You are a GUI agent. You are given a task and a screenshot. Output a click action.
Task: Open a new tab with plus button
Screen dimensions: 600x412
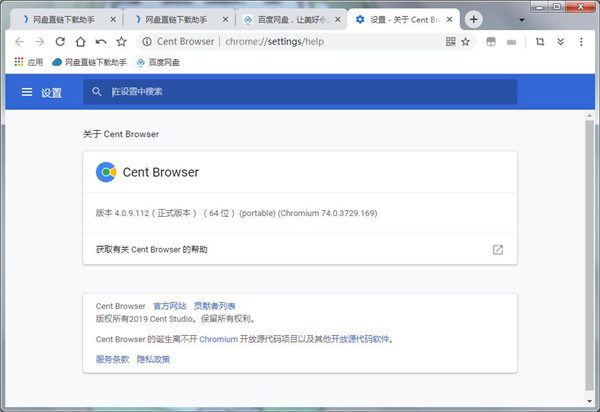click(473, 20)
